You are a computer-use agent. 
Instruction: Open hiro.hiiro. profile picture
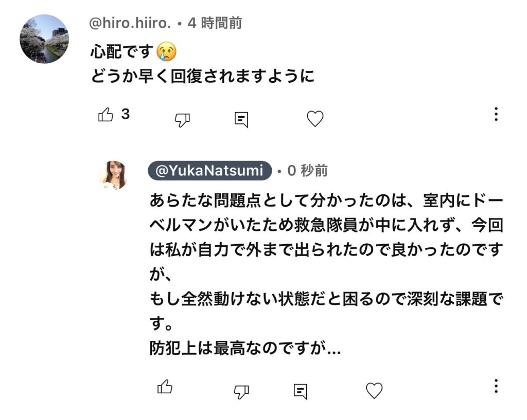pyautogui.click(x=44, y=39)
